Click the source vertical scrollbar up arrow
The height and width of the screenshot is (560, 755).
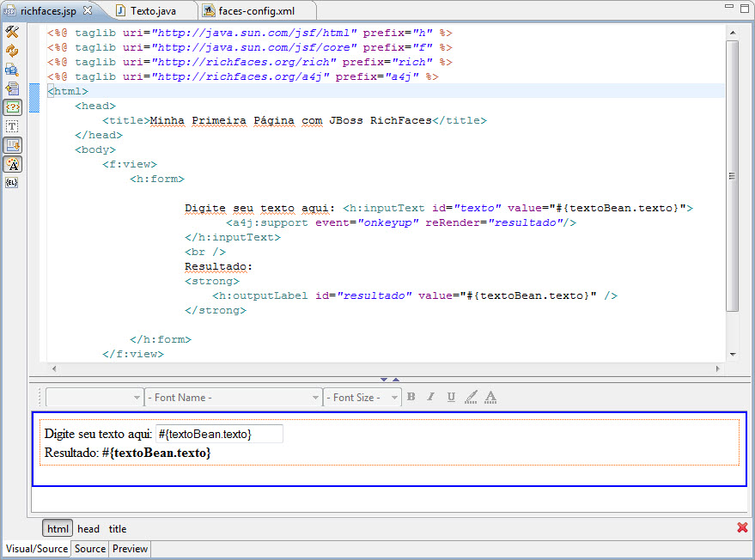(733, 33)
